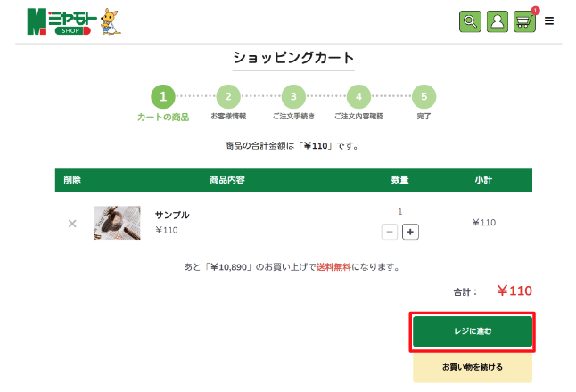Remove サンプル item with X icon

click(x=72, y=224)
